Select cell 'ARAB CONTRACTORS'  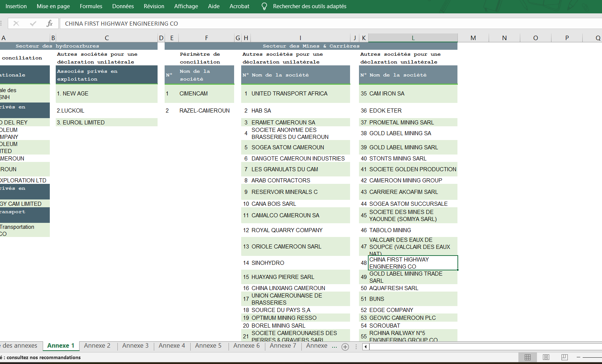pyautogui.click(x=300, y=181)
